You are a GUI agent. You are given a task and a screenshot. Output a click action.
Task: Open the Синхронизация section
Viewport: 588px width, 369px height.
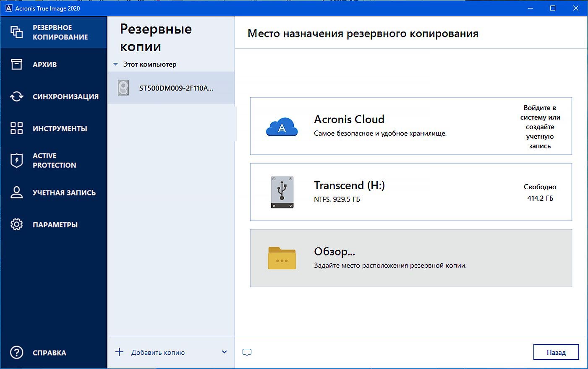point(65,96)
